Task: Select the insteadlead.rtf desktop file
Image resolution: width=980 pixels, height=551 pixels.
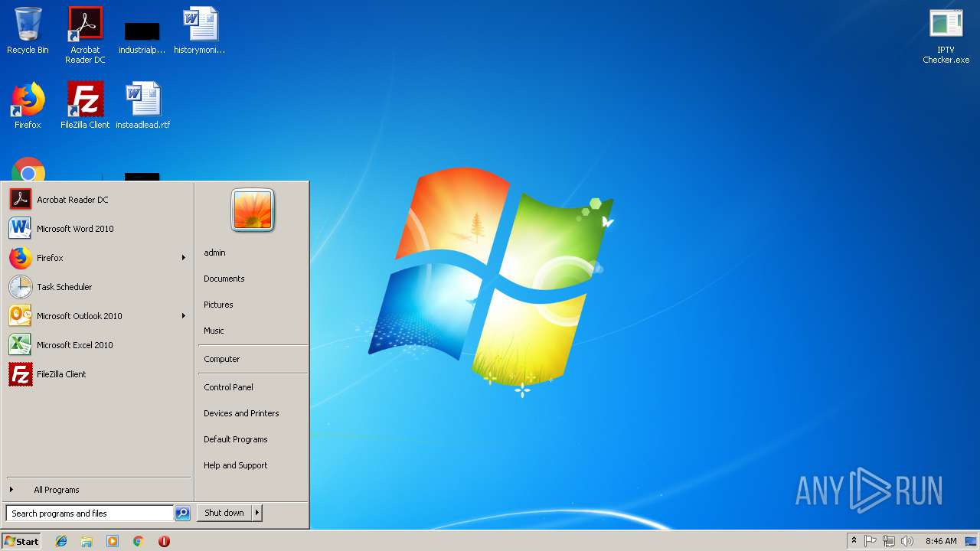Action: (142, 106)
